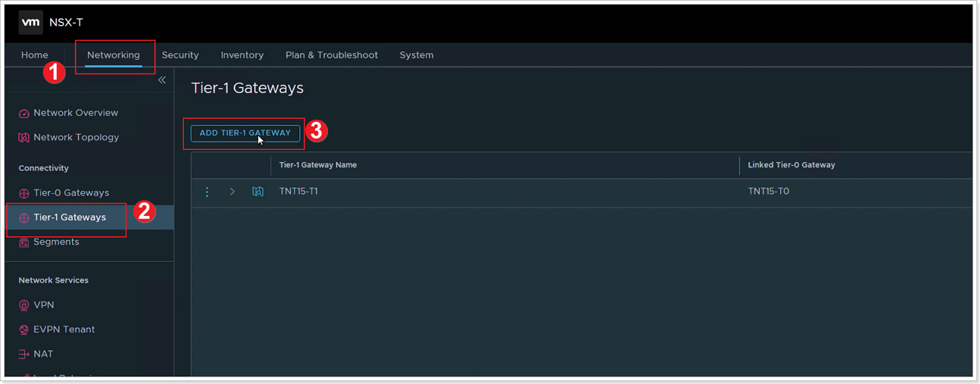Open Plan & Troubleshoot tab
The width and height of the screenshot is (980, 384).
click(x=332, y=55)
